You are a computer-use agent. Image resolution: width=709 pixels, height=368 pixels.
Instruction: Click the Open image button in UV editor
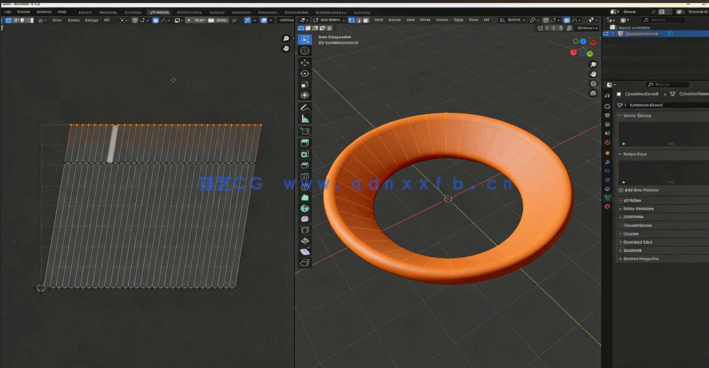tap(218, 20)
